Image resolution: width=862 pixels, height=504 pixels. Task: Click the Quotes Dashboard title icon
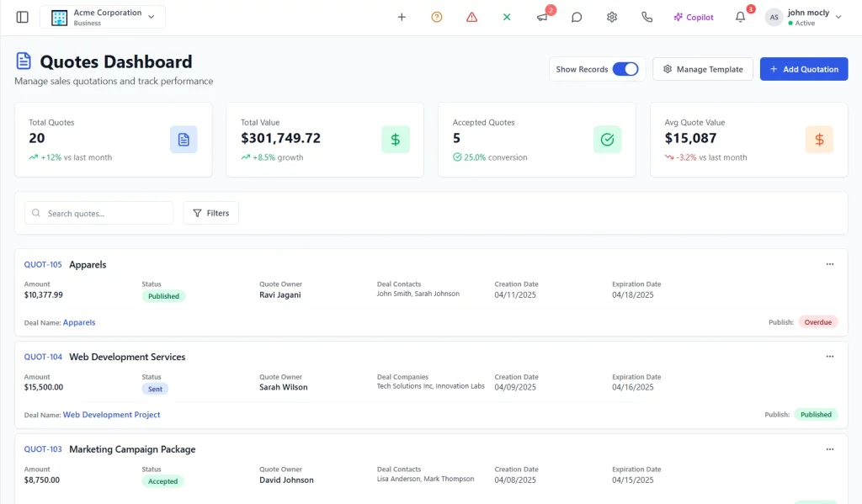pos(24,61)
